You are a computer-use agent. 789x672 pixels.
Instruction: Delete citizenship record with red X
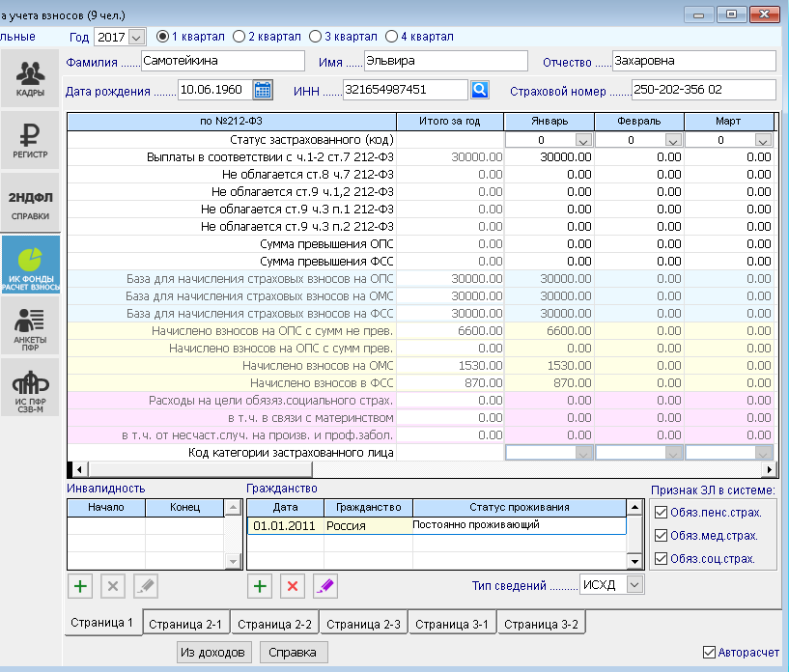[293, 586]
